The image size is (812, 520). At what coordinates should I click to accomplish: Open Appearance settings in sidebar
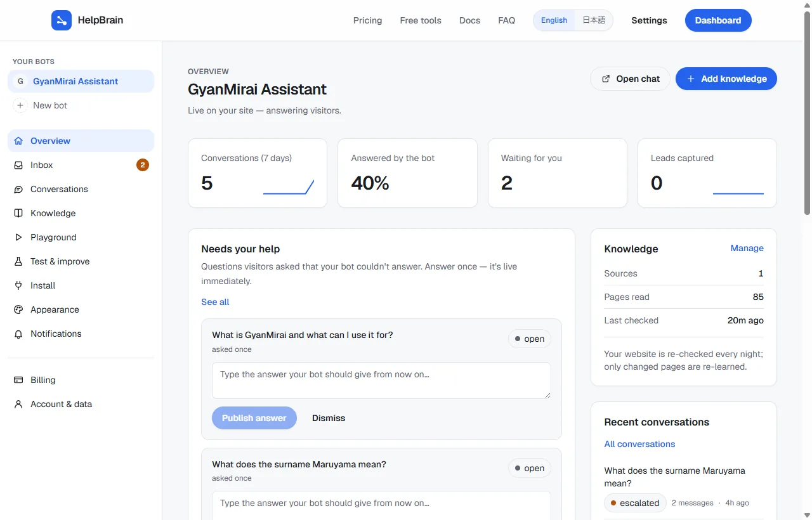tap(81, 309)
